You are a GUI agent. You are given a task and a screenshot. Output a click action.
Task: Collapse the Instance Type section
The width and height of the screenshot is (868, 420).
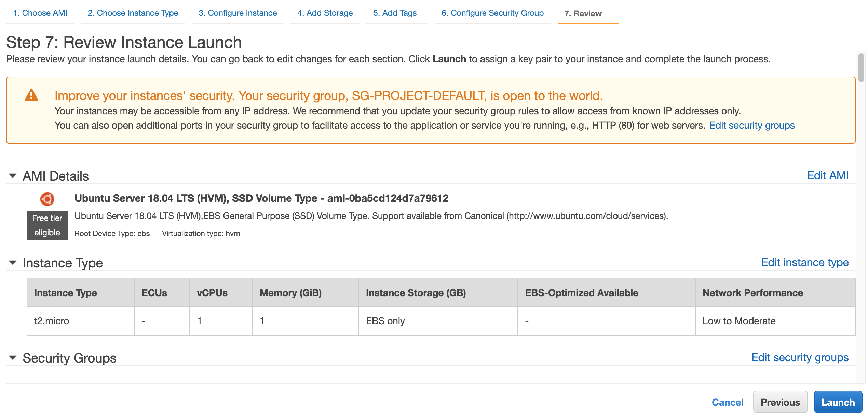click(x=13, y=263)
